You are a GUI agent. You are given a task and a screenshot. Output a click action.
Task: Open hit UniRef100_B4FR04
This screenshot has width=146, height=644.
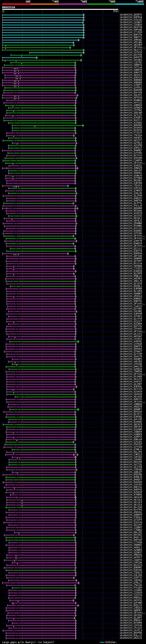tap(131, 17)
